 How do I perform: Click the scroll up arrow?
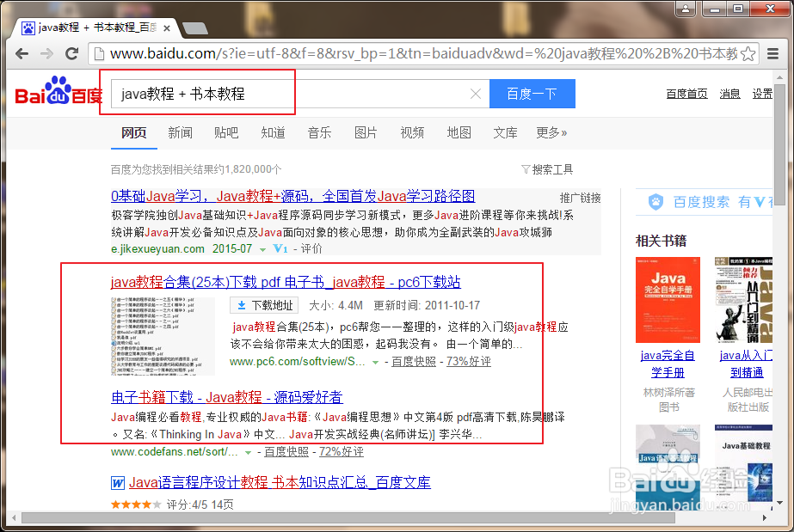click(x=780, y=77)
